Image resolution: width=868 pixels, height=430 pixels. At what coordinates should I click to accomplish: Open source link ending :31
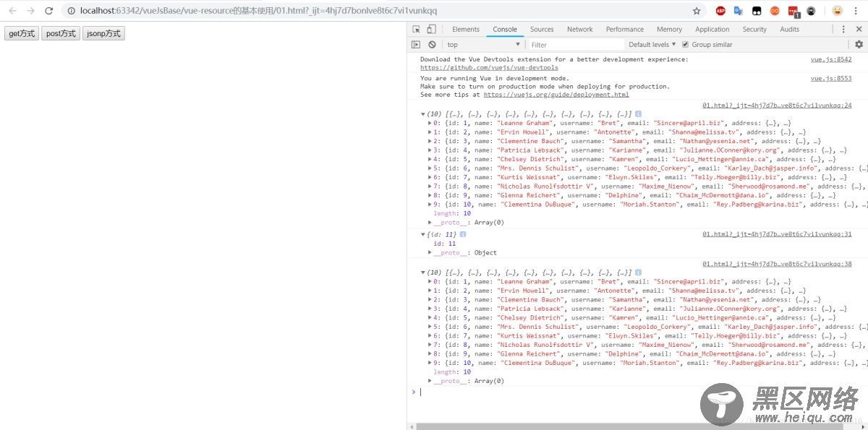point(777,234)
